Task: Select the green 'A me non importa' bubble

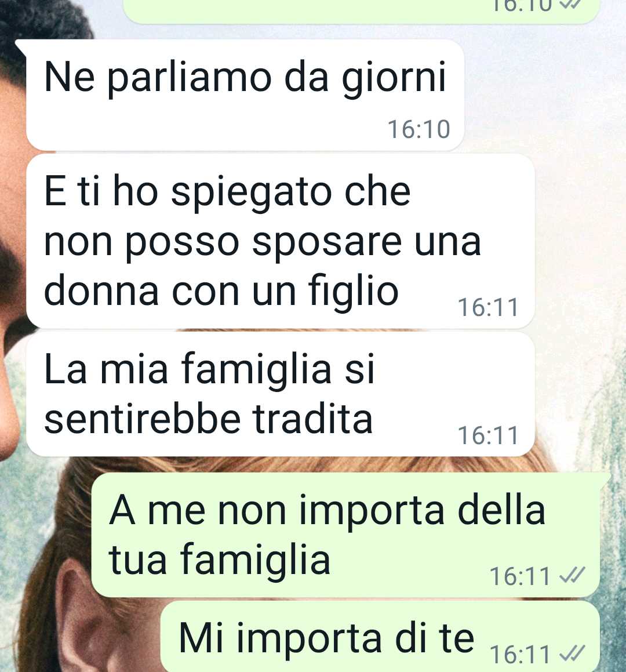Action: pos(346,535)
